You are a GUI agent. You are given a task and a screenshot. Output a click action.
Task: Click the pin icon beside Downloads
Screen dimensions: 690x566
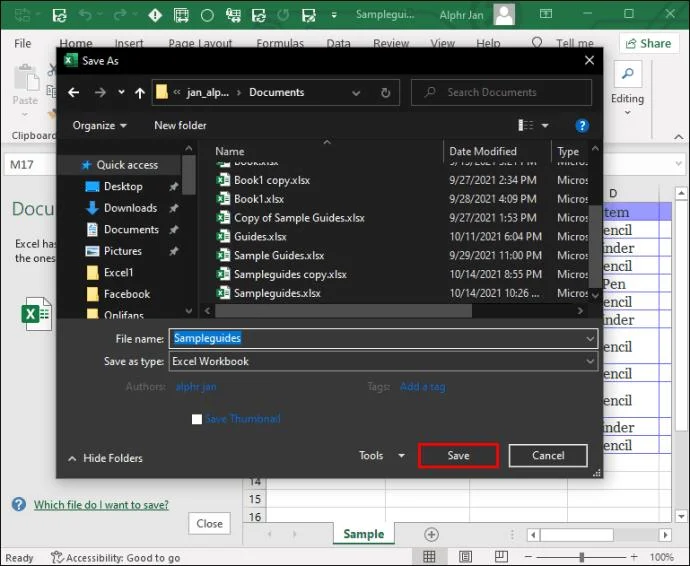[174, 208]
